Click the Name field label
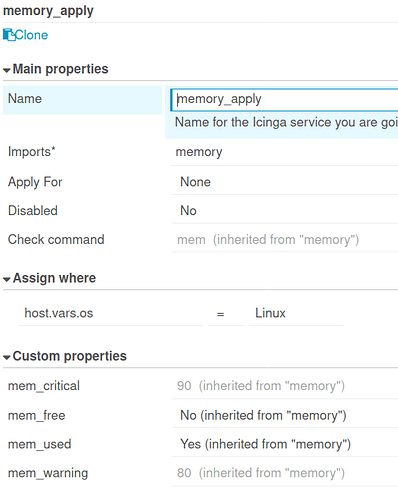This screenshot has height=500, width=398. (x=25, y=99)
